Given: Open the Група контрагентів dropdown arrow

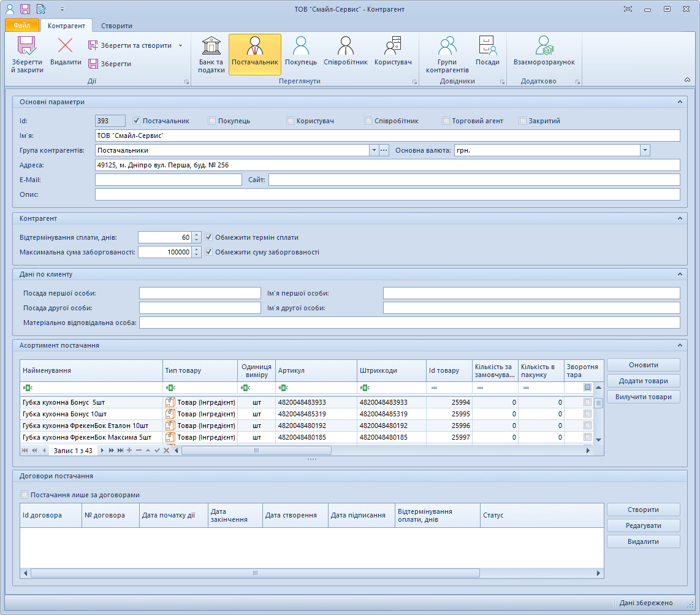Looking at the screenshot, I should pos(374,150).
